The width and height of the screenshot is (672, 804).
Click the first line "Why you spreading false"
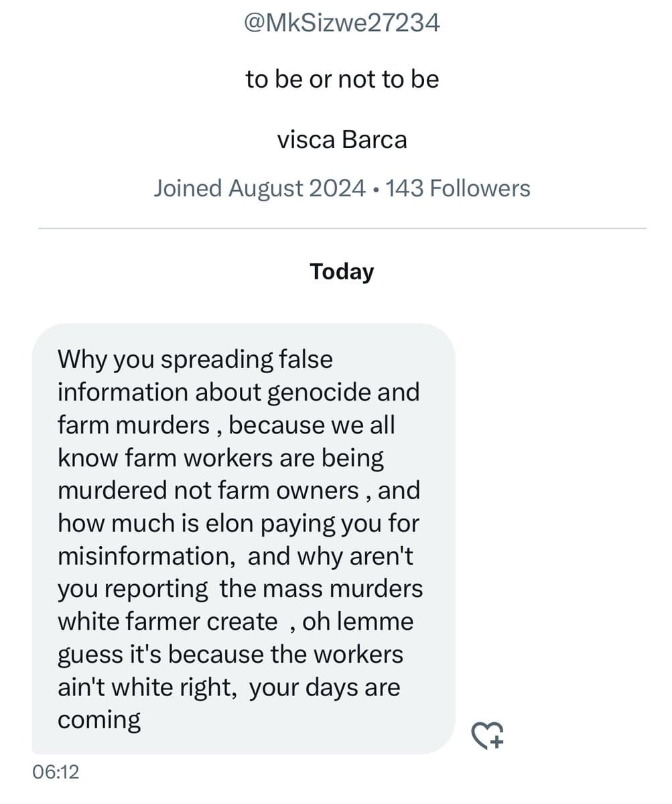pos(195,360)
